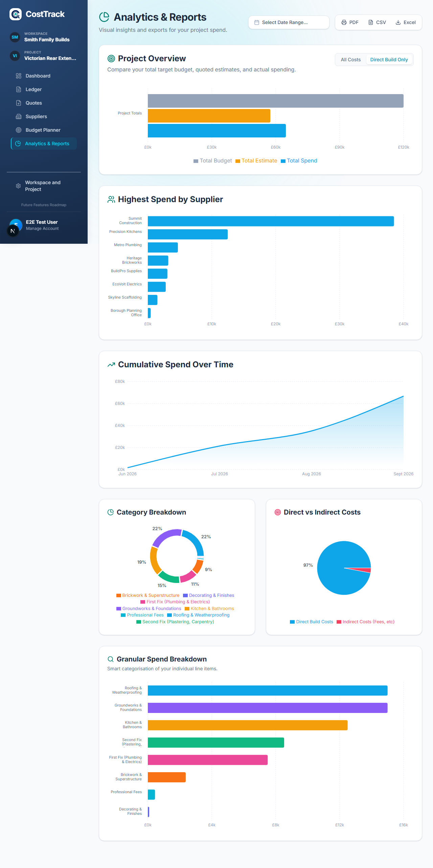Screen dimensions: 433x868
Task: Toggle Total Spend legend series
Action: [x=299, y=161]
